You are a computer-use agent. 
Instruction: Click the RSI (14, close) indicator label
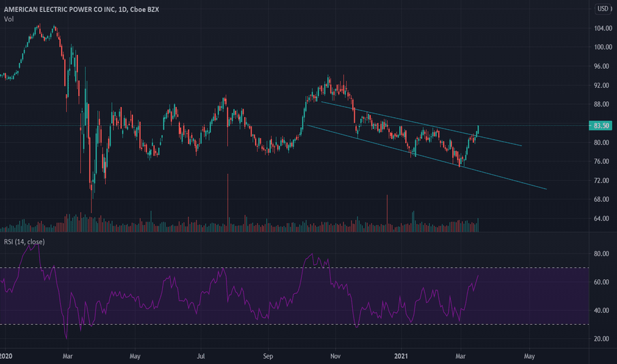click(x=24, y=242)
